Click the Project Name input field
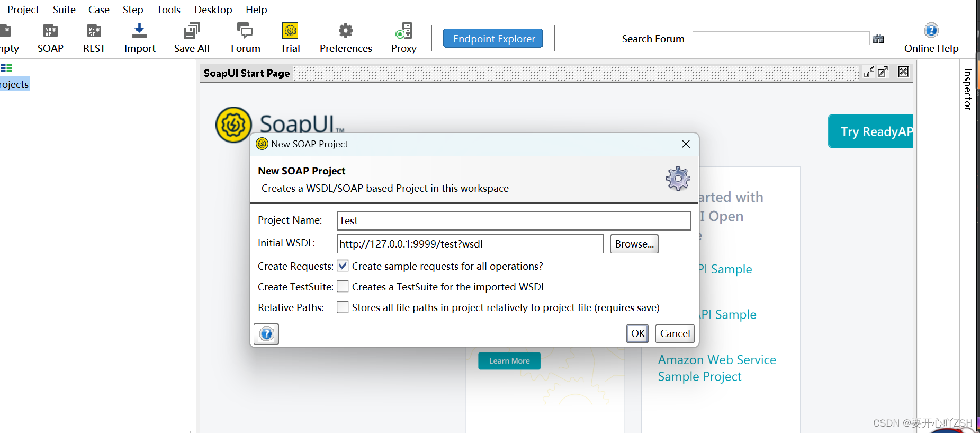The height and width of the screenshot is (433, 980). pyautogui.click(x=514, y=220)
